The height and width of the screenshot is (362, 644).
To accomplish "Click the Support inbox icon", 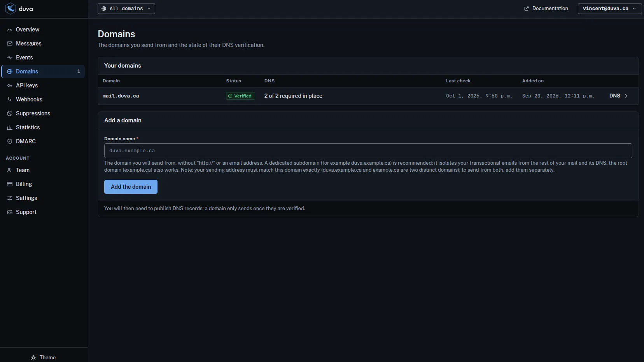I will click(10, 212).
